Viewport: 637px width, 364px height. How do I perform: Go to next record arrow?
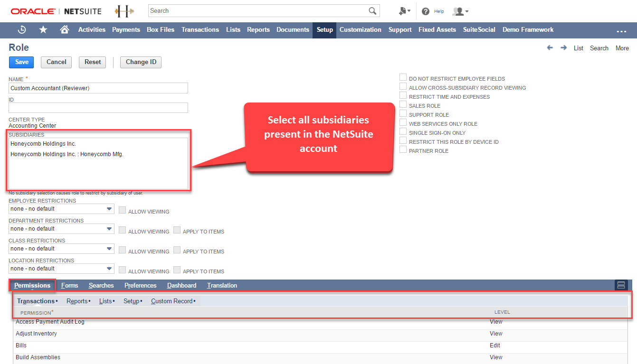pos(564,48)
